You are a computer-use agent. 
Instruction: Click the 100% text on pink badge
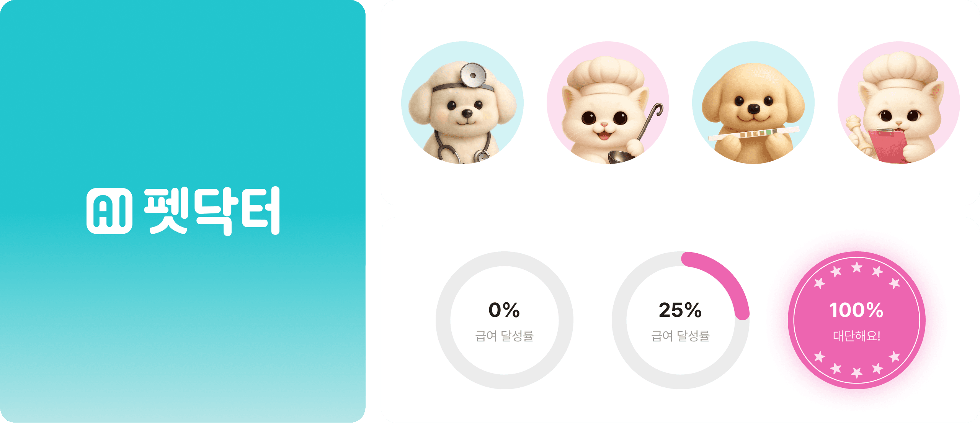(x=856, y=310)
